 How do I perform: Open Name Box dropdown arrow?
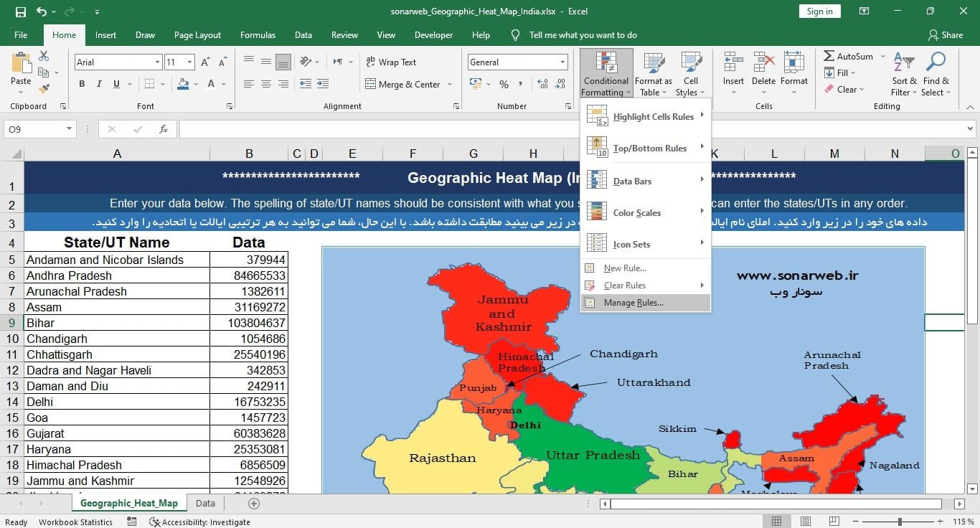(x=70, y=129)
